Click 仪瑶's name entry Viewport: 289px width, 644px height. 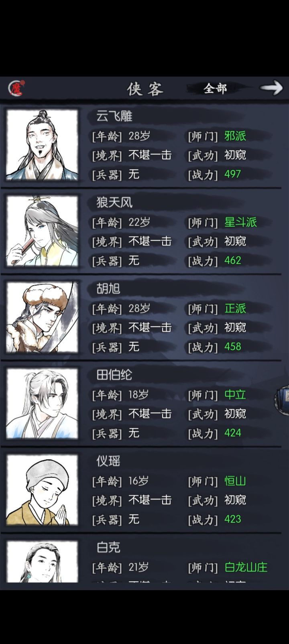click(108, 461)
